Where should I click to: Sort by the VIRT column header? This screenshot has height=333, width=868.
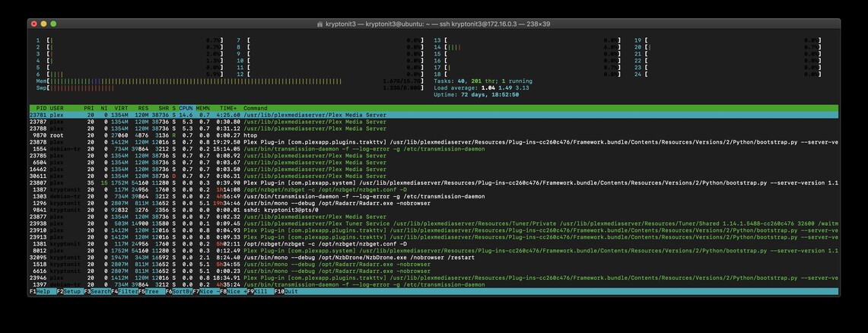[x=121, y=109]
